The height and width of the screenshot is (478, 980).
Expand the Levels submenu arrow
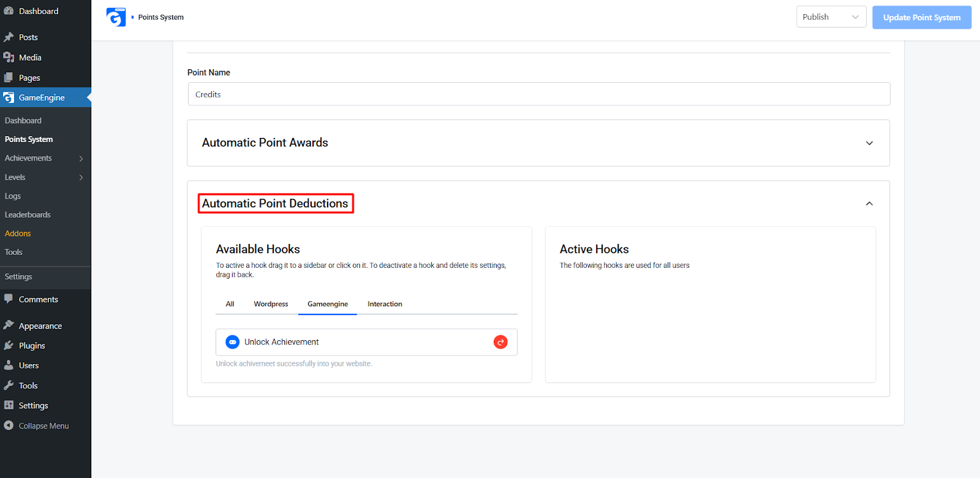pyautogui.click(x=81, y=178)
